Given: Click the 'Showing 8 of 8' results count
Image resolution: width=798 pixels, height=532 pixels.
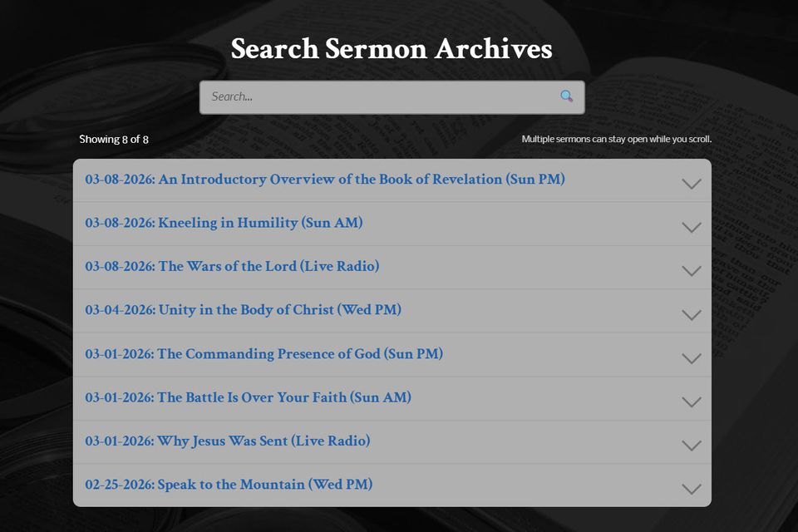Looking at the screenshot, I should point(114,139).
